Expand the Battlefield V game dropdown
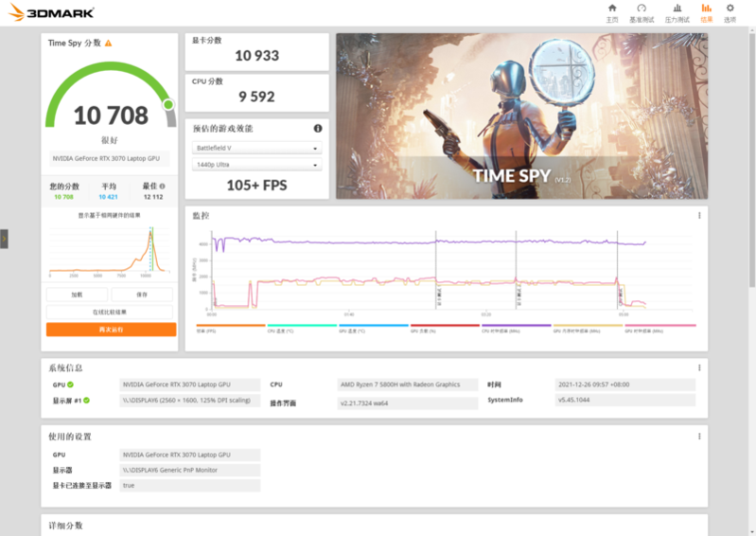This screenshot has height=536, width=756. pos(257,149)
